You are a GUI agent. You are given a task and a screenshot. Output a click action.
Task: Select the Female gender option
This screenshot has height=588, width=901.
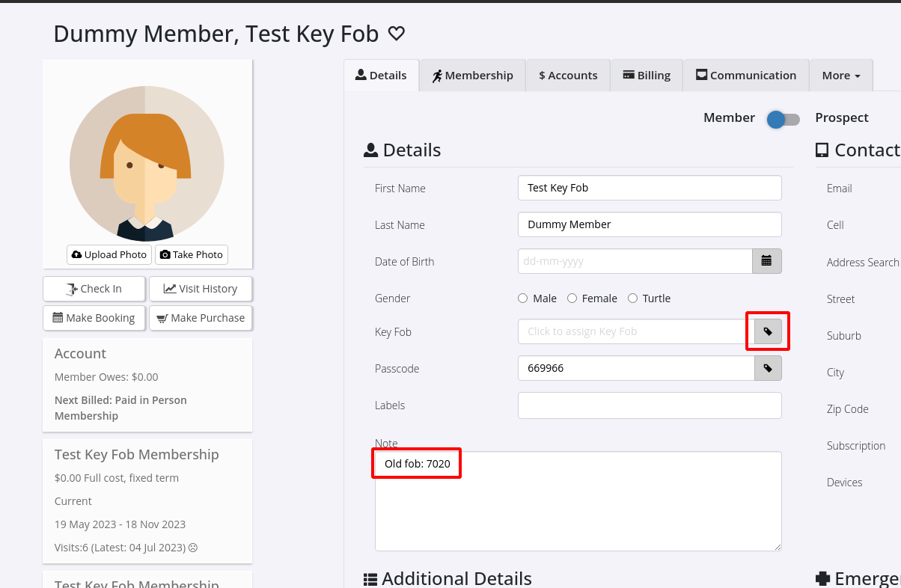click(x=572, y=298)
